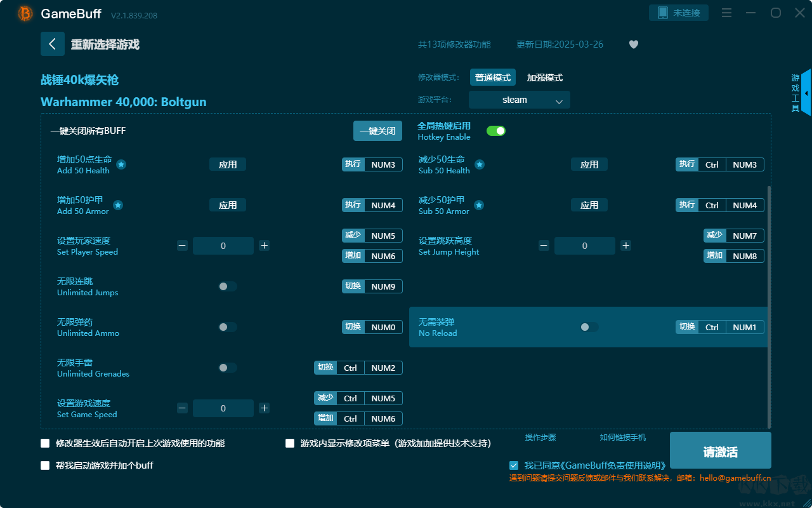Click Ctrl NUM5 decrease hotkey for Game Speed

[358, 398]
